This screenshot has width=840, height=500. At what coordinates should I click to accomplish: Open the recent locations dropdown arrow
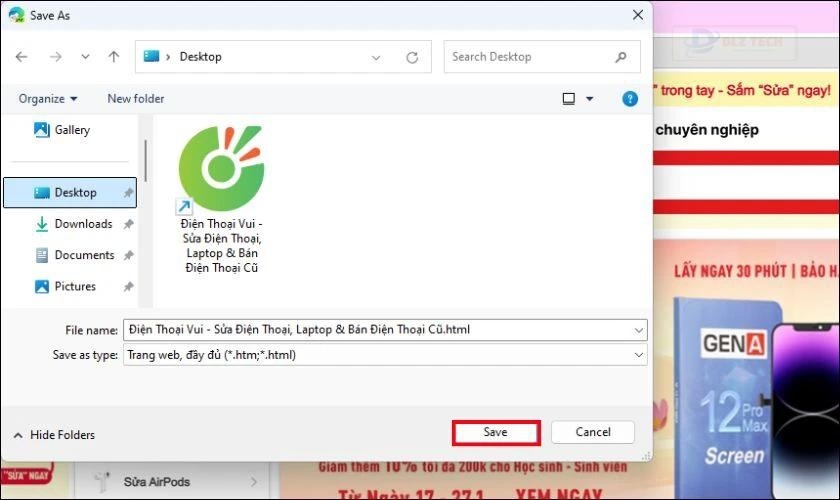tap(85, 57)
